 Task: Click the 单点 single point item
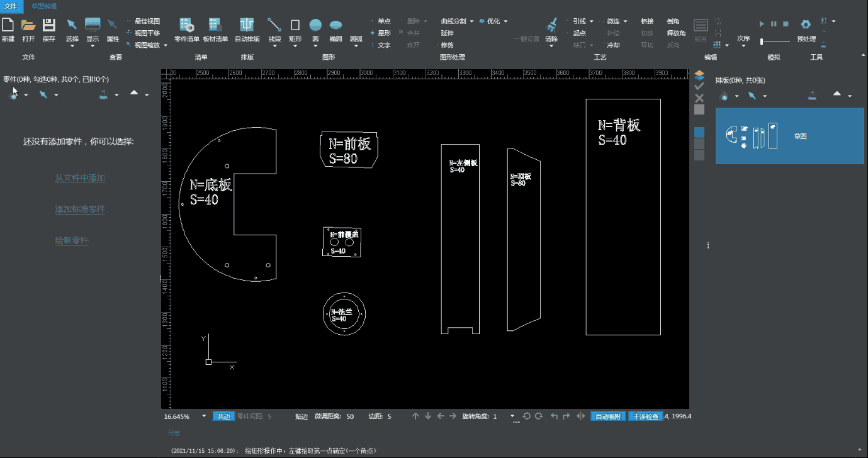380,21
